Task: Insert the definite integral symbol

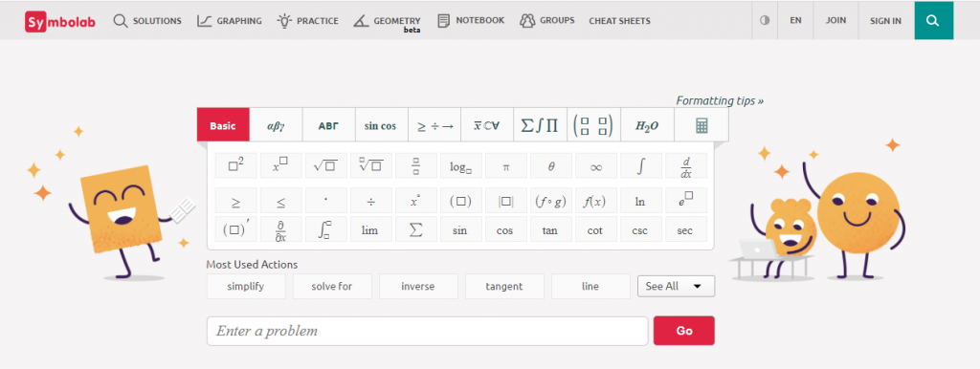Action: pyautogui.click(x=325, y=229)
